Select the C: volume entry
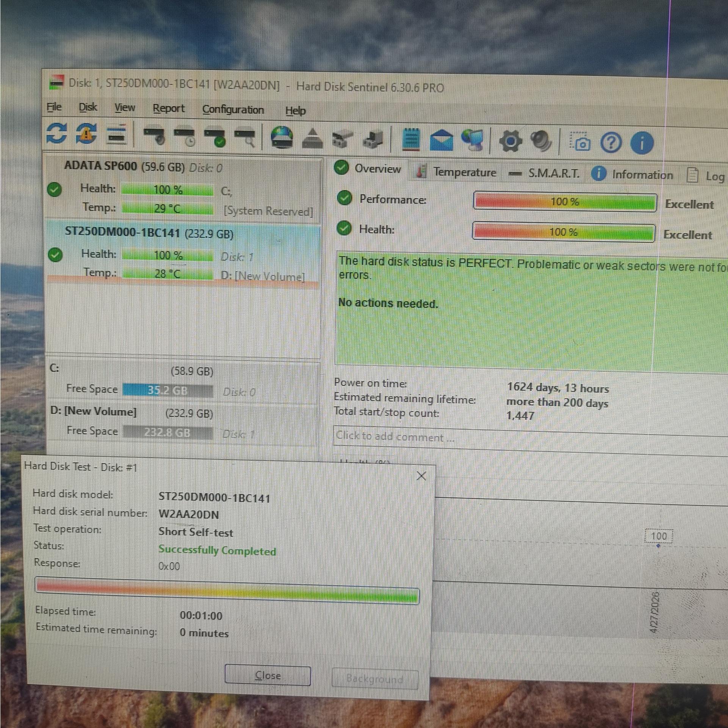This screenshot has width=728, height=728. click(x=182, y=382)
